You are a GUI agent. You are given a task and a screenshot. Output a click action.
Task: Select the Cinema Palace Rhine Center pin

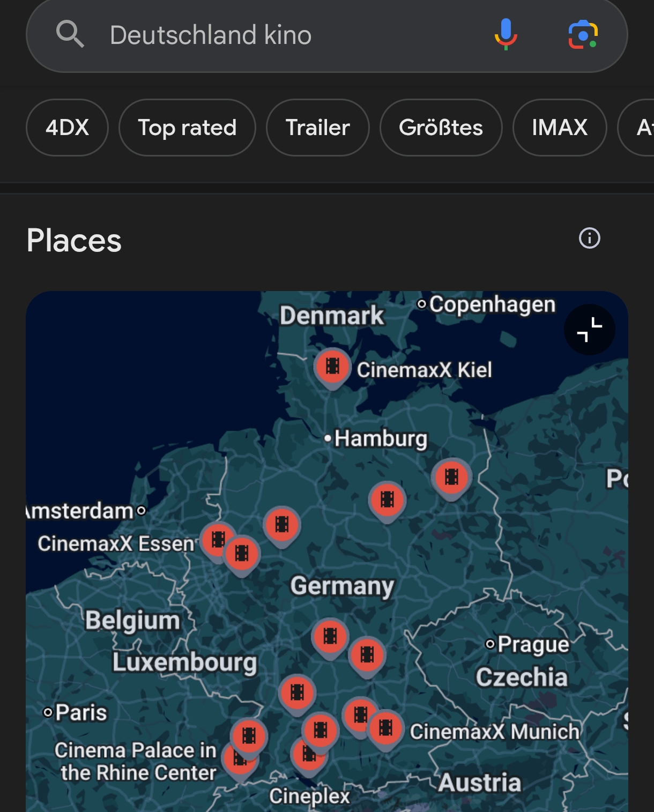pyautogui.click(x=240, y=761)
